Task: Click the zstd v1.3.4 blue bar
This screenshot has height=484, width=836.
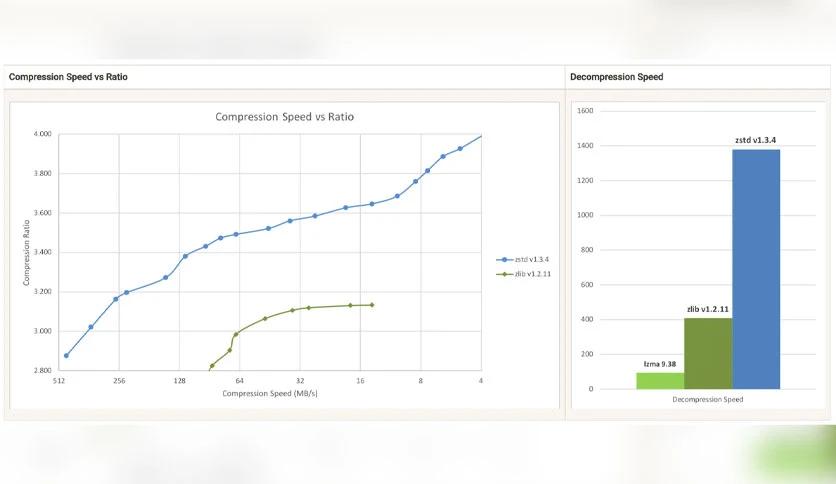Action: coord(756,269)
